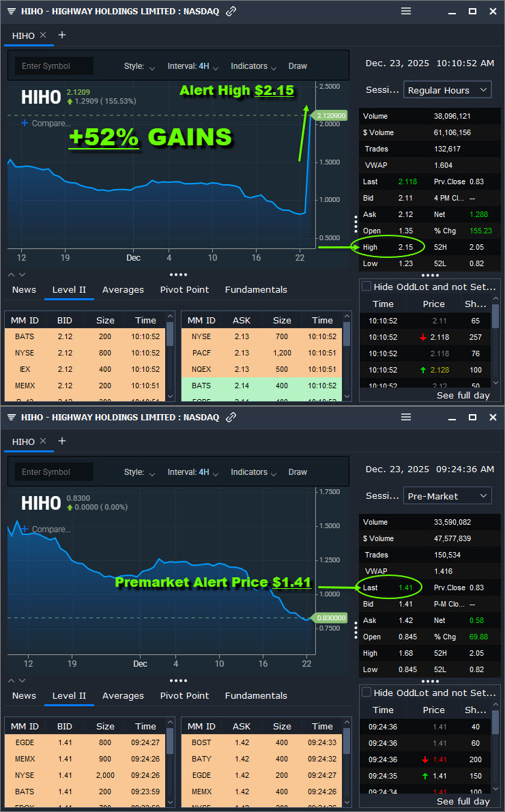
Task: Click the Draw button in the Pre-Market window
Action: tap(298, 472)
